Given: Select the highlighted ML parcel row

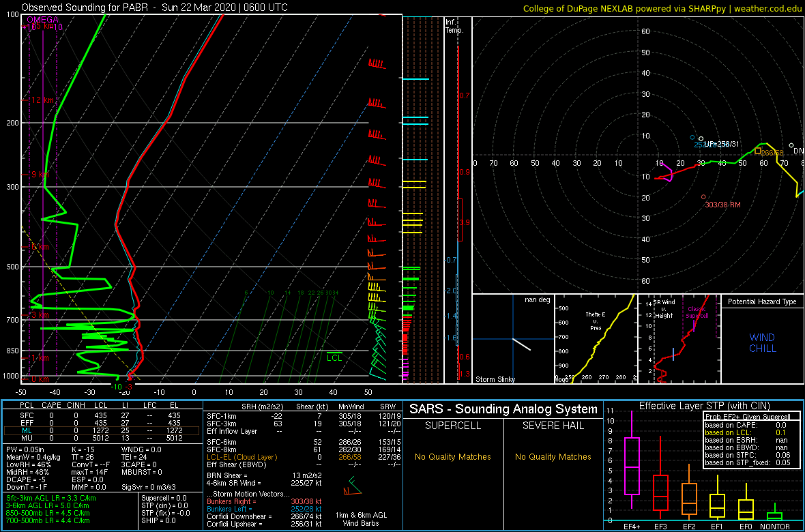Looking at the screenshot, I should 102,430.
